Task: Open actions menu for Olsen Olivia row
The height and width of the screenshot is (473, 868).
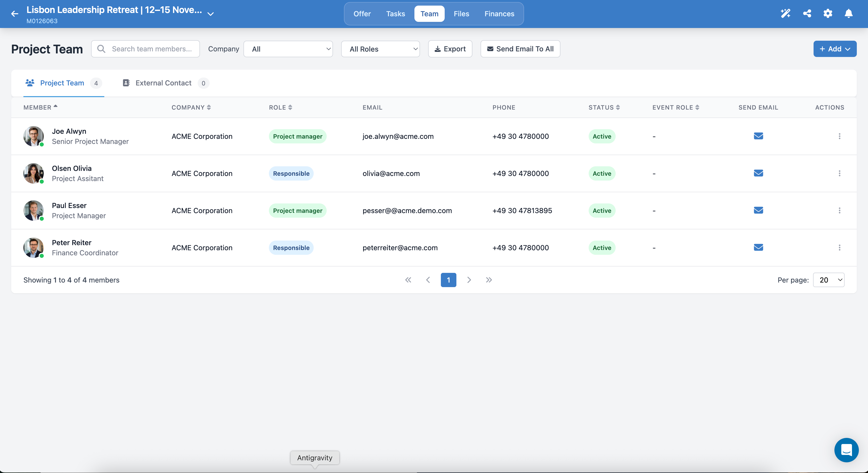Action: pyautogui.click(x=839, y=173)
